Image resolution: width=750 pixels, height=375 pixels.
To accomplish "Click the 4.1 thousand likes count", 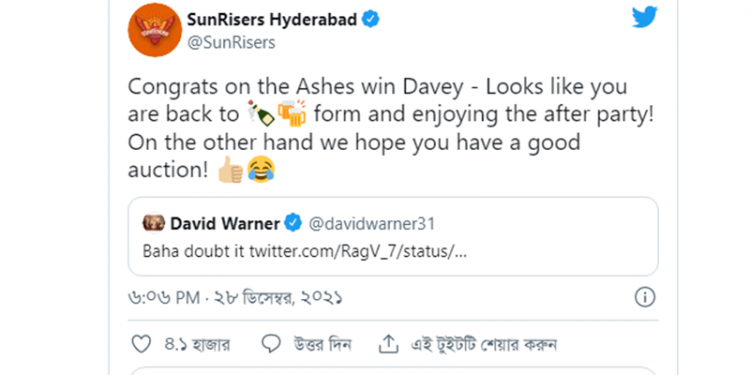I will [x=197, y=344].
